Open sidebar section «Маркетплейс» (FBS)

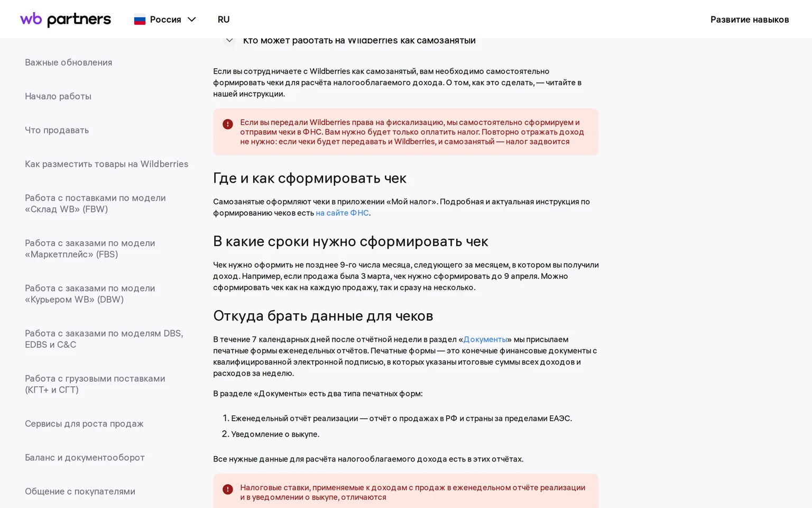click(x=90, y=249)
